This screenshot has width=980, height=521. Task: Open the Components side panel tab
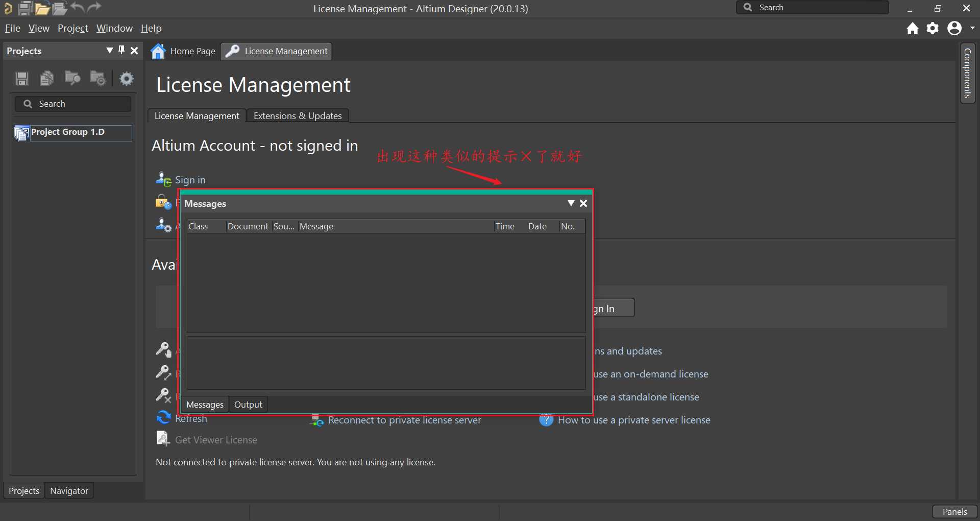967,73
